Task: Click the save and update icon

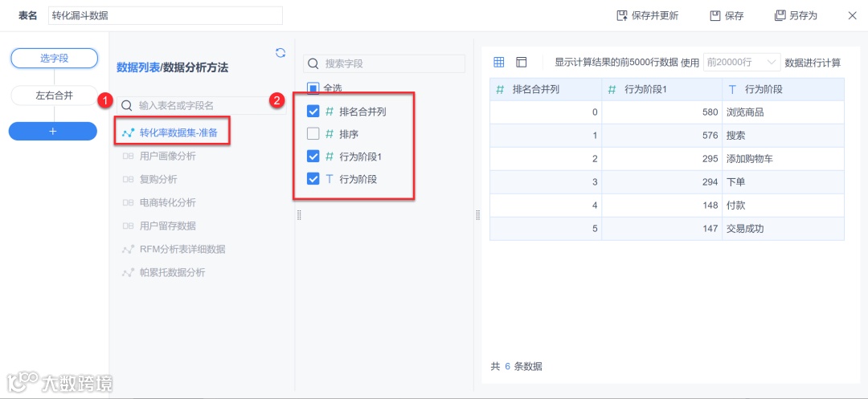Action: coord(622,15)
